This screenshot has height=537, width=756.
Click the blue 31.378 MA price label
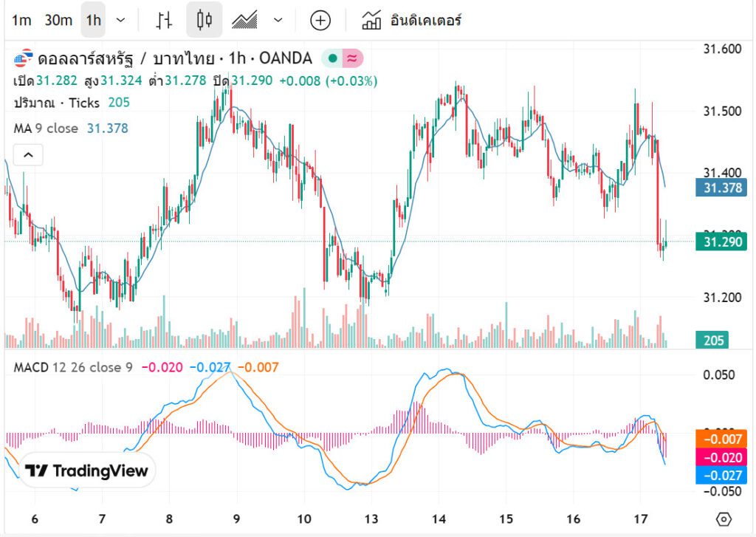tap(721, 188)
